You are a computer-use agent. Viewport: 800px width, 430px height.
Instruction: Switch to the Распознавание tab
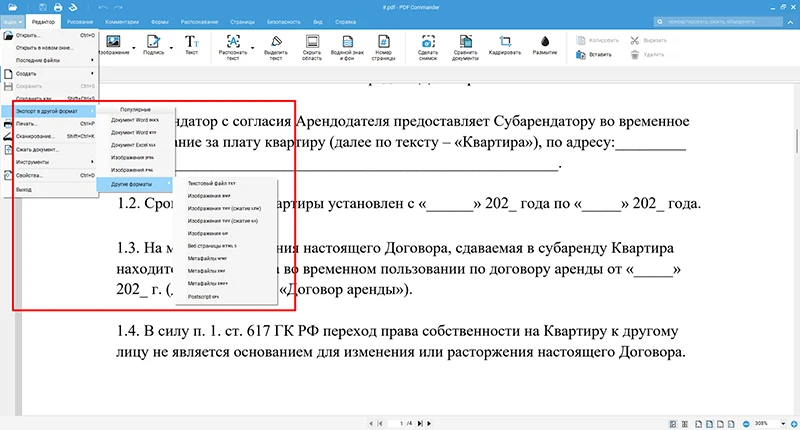pos(199,22)
